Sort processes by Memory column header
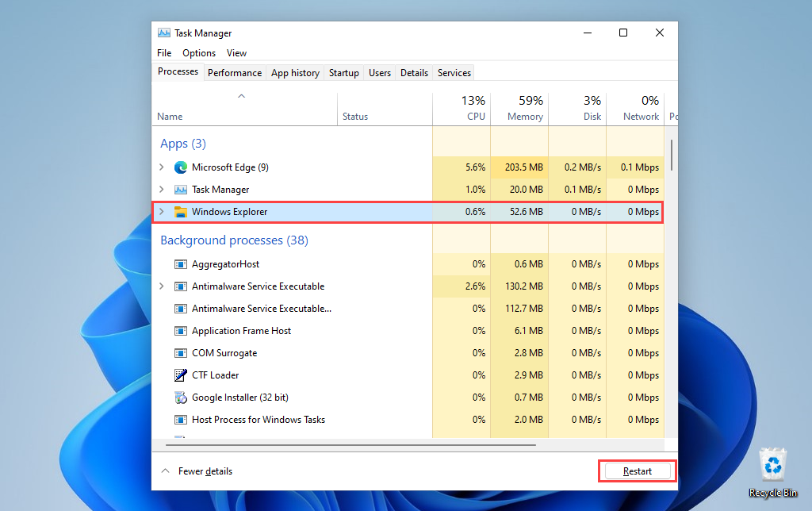Screen dimensions: 812x511 519,109
